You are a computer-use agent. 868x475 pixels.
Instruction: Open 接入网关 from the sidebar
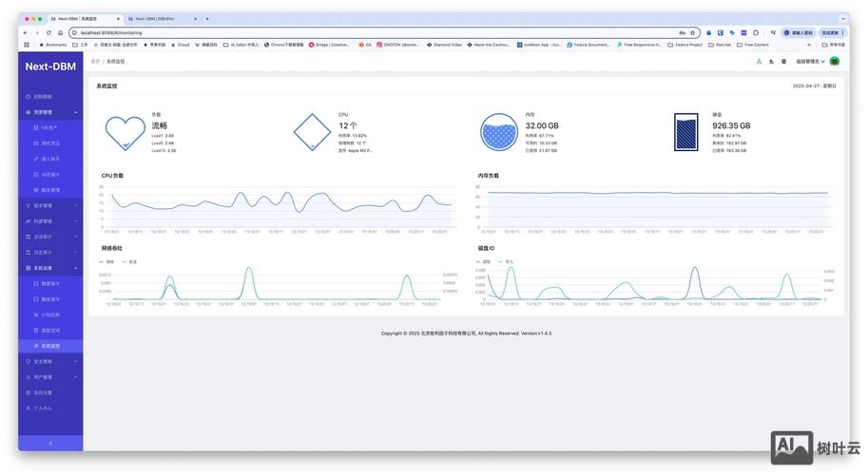point(50,159)
